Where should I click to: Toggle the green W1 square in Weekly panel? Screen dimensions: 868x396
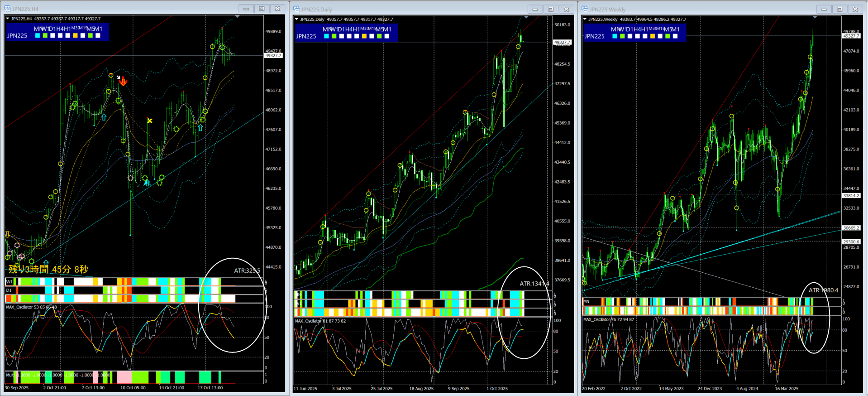(622, 36)
